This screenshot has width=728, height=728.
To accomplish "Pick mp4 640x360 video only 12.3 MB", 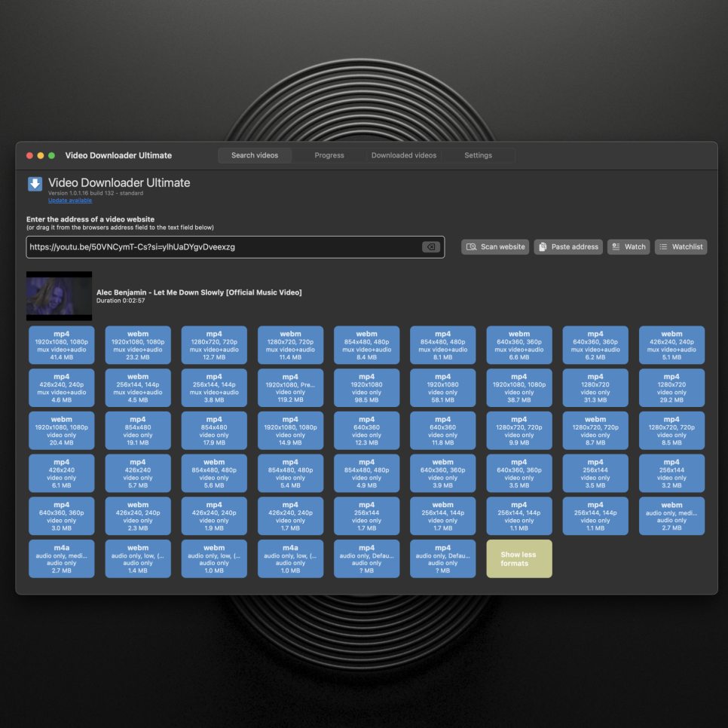I will click(x=367, y=430).
